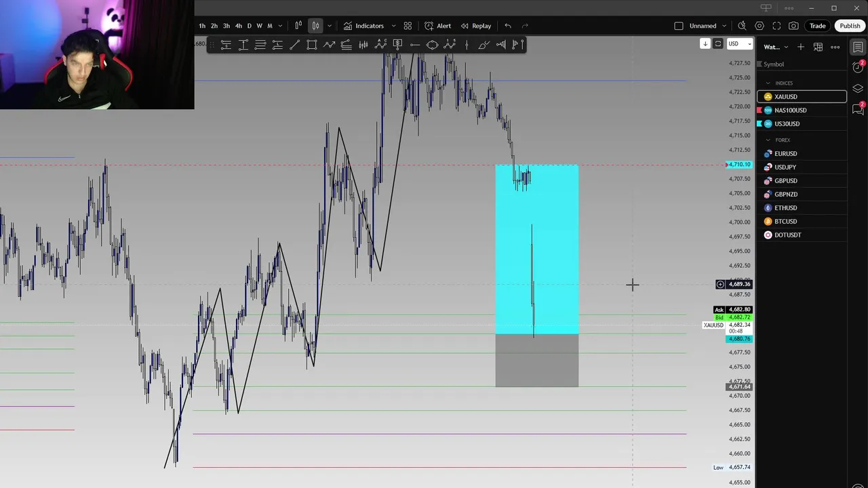Image resolution: width=868 pixels, height=488 pixels.
Task: Open watchlist more options menu
Action: click(x=835, y=47)
